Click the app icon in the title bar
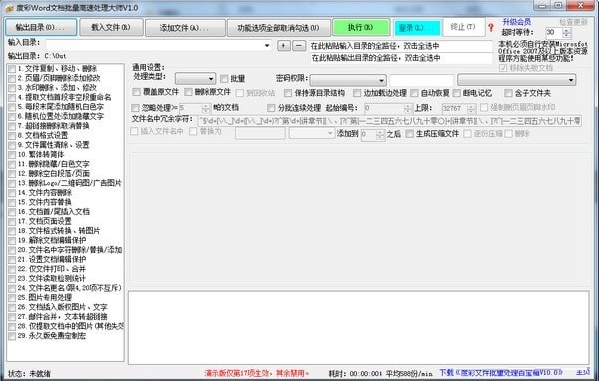 click(x=10, y=8)
